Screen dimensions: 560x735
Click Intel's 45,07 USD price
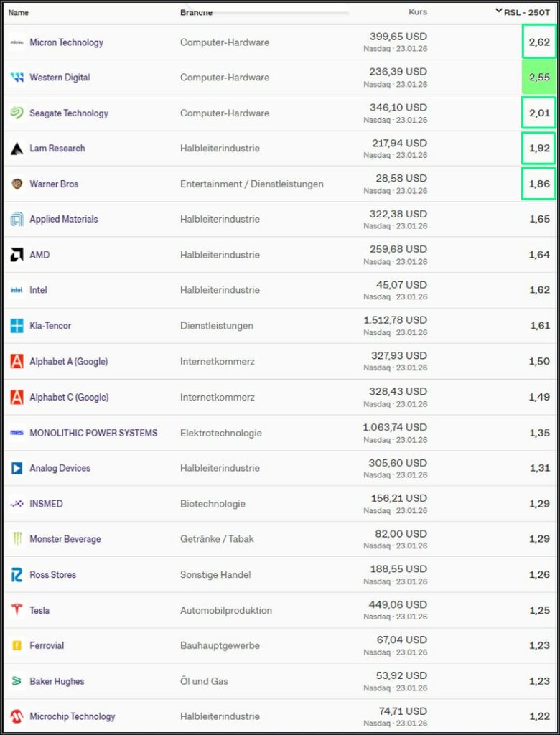tap(402, 284)
